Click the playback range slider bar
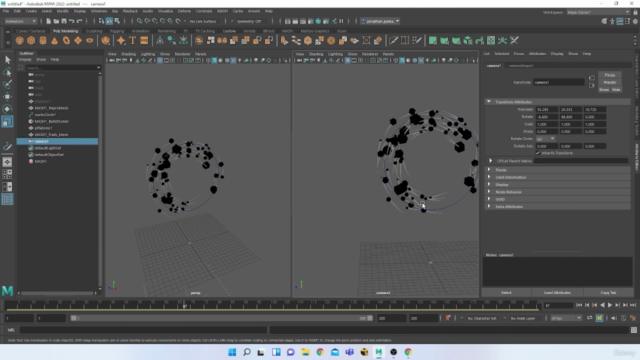640x360 pixels. point(222,318)
